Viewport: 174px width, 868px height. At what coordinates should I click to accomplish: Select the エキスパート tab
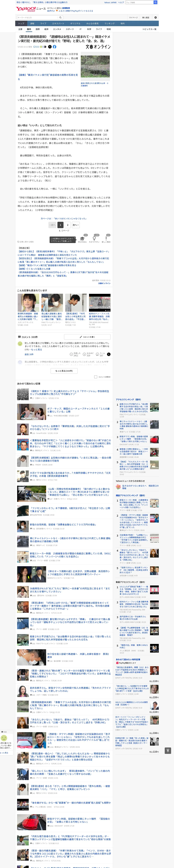[x=58, y=24]
